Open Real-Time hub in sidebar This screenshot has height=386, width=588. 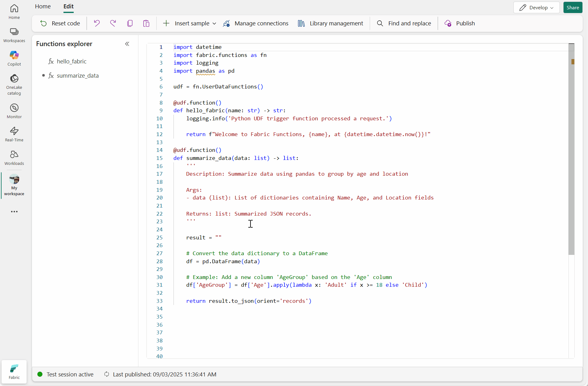pyautogui.click(x=14, y=134)
